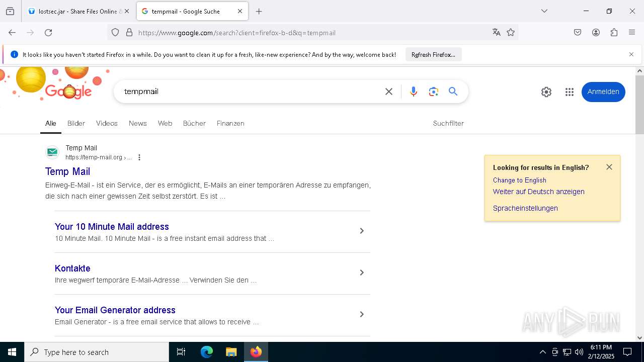644x362 pixels.
Task: Launch Microsoft Edge from taskbar
Action: (x=207, y=352)
